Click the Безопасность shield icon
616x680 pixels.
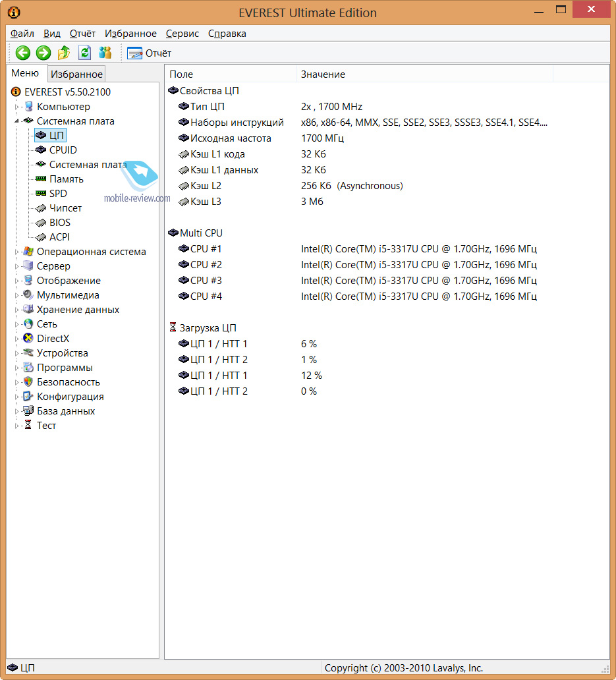point(28,382)
